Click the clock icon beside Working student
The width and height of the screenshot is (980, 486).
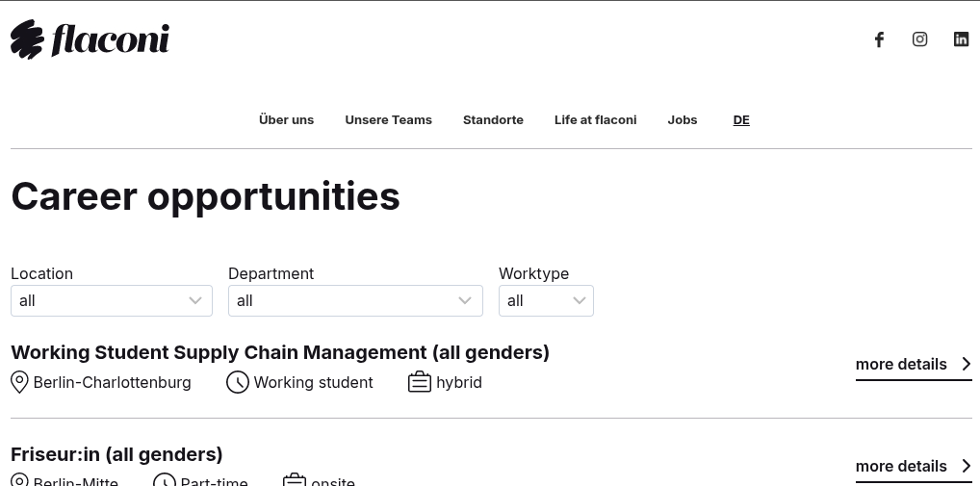pos(238,382)
